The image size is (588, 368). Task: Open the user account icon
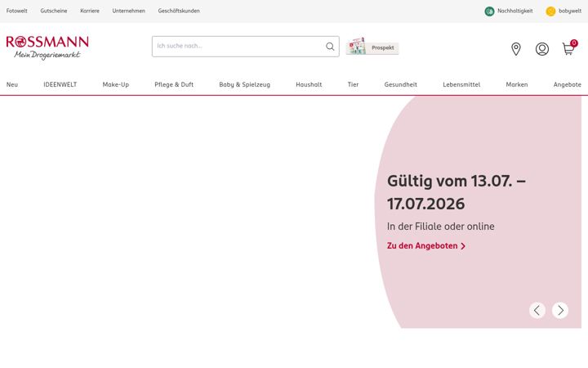[x=542, y=49]
